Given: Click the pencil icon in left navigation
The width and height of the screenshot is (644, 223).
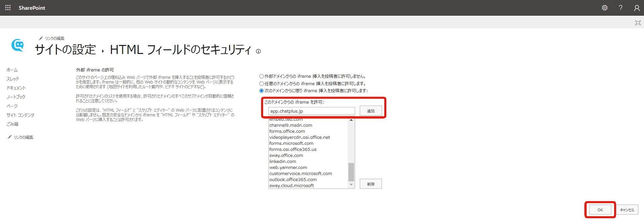Looking at the screenshot, I should coord(9,137).
